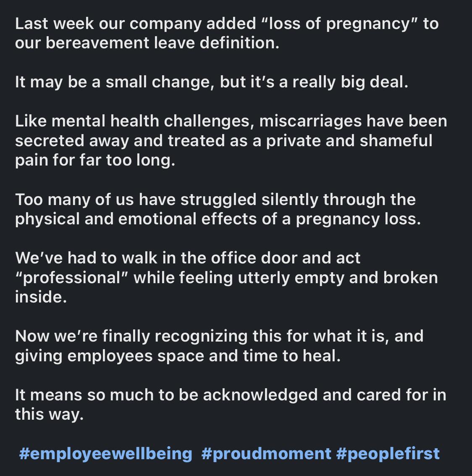Click the line ending "a pregnancy loss."
This screenshot has height=476, width=472.
click(218, 219)
